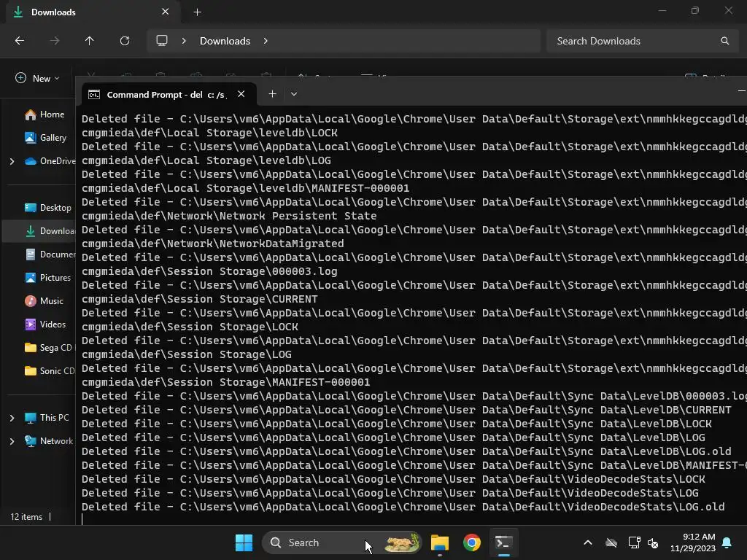Go back in File Explorer
Screen dimensions: 747x560
tap(20, 41)
